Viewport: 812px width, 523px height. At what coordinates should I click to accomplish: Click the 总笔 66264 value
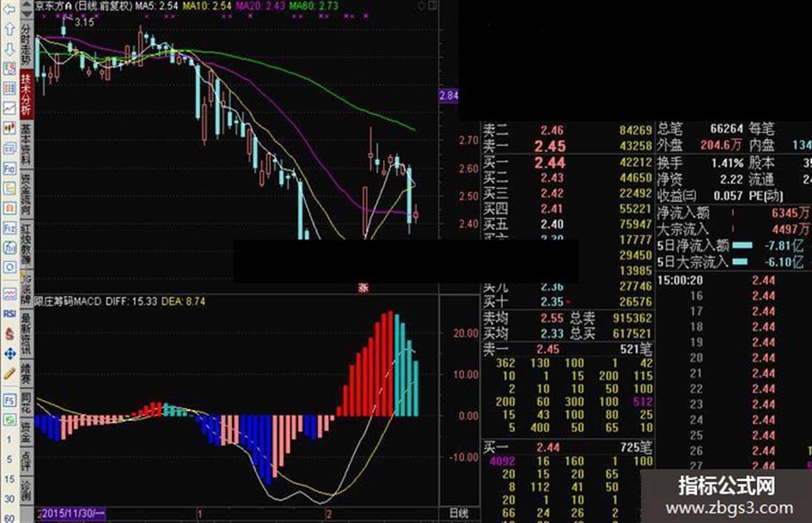(727, 129)
